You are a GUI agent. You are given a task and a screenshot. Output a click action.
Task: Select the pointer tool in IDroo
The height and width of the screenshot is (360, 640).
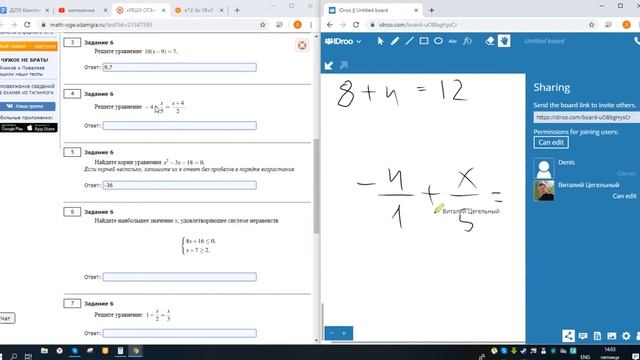[x=380, y=41]
